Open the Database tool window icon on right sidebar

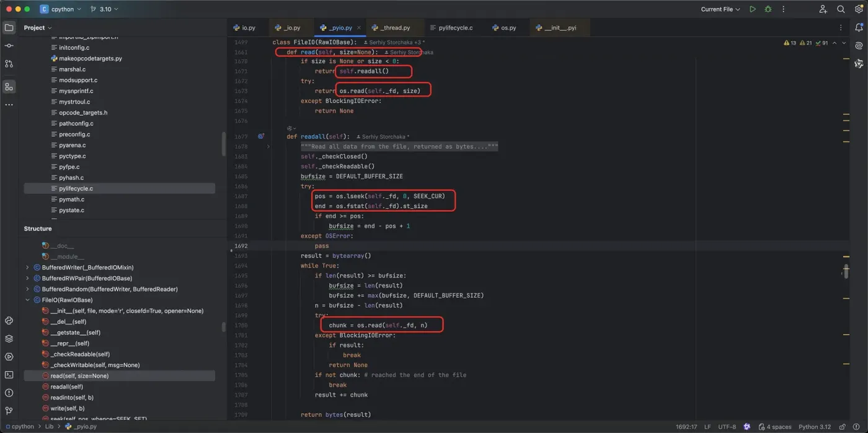(859, 64)
